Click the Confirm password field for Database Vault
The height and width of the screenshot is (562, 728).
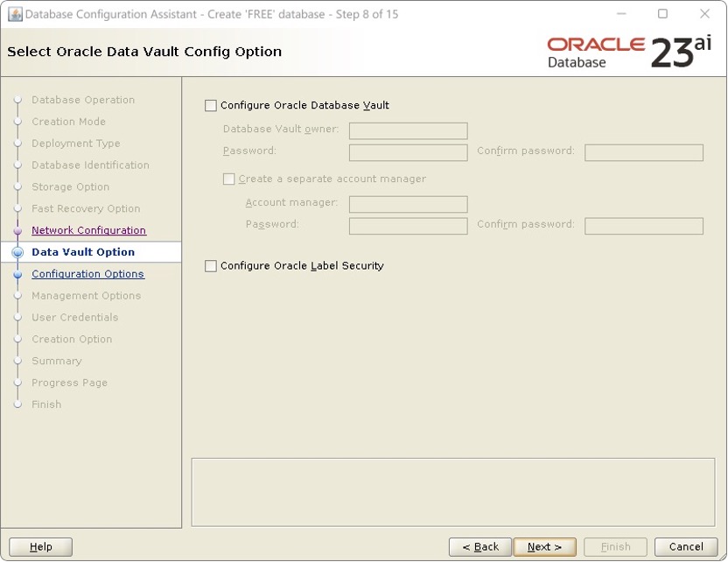[644, 151]
